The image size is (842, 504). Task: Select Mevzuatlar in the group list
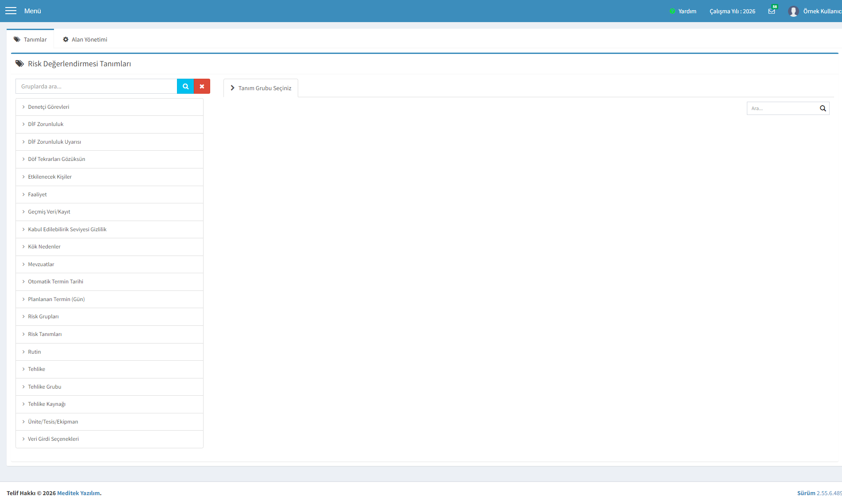pyautogui.click(x=109, y=264)
